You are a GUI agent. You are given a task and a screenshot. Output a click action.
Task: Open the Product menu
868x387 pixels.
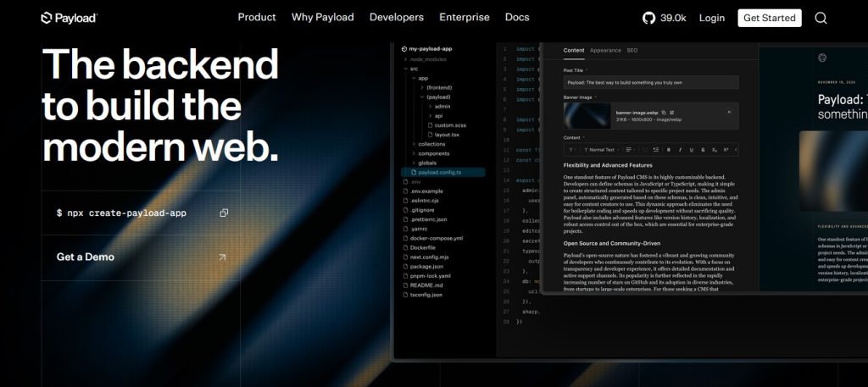click(257, 17)
